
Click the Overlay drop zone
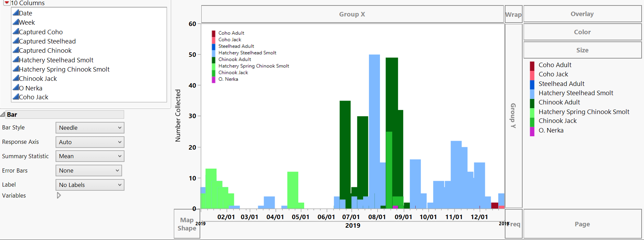point(582,14)
